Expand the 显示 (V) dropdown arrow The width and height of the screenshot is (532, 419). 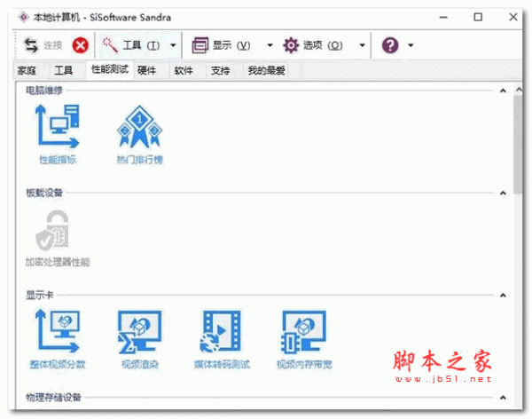270,45
